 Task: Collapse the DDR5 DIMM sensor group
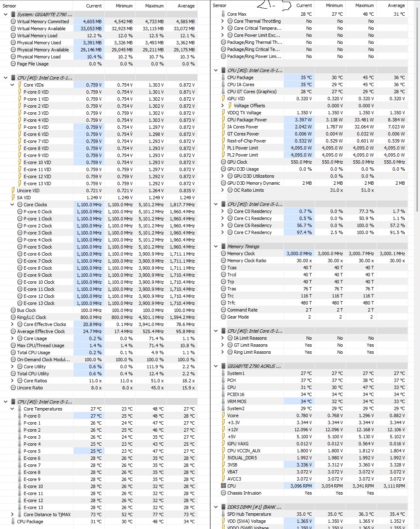coord(216,507)
